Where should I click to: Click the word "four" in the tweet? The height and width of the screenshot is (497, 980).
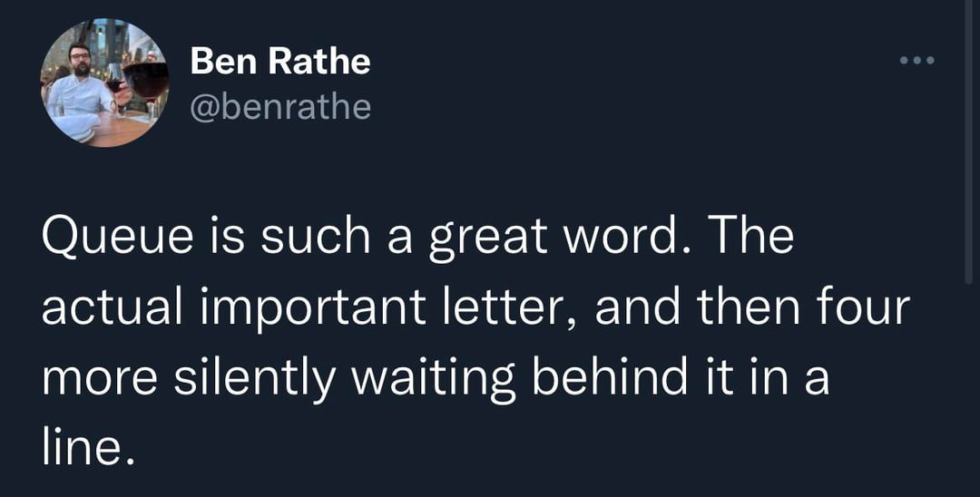point(865,309)
